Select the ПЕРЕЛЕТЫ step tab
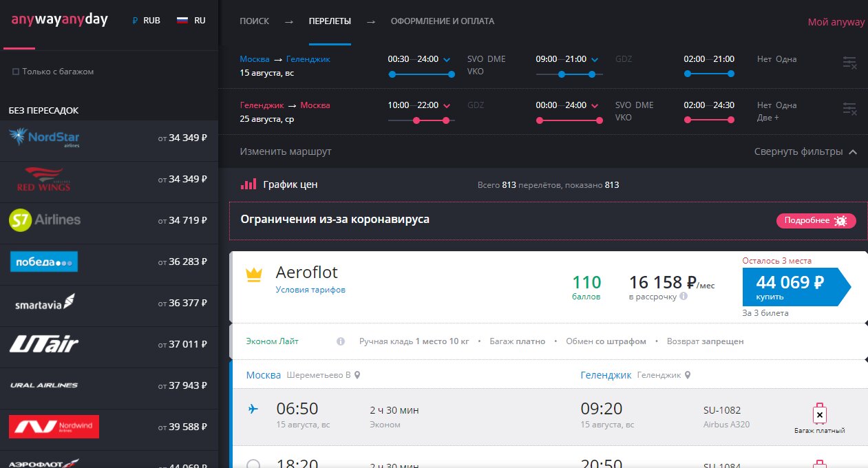 330,21
